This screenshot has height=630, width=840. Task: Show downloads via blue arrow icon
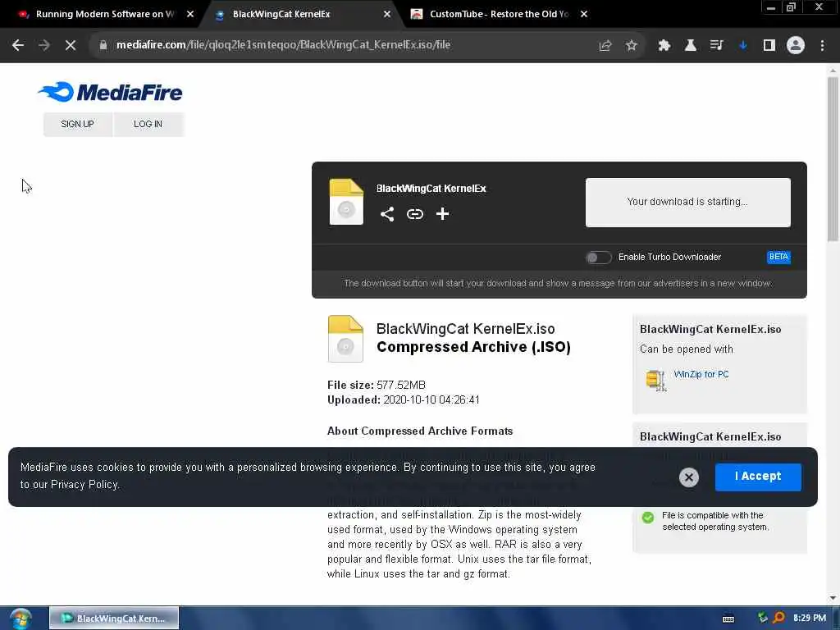[x=743, y=46]
